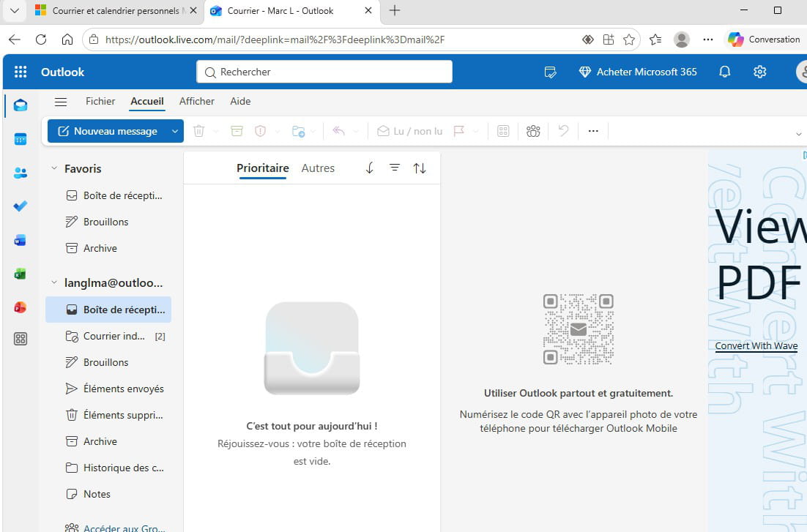Screen dimensions: 807x532
Task: Switch to the Prioritaire inbox tab
Action: [262, 168]
